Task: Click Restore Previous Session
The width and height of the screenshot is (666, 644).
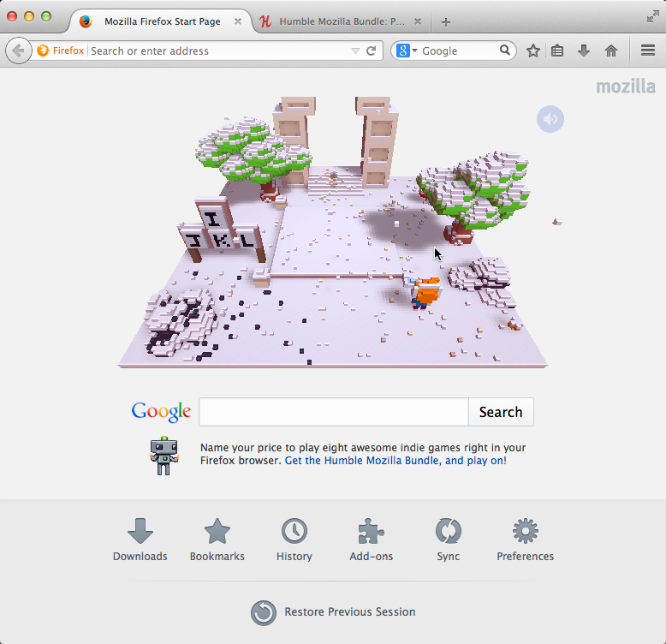Action: [x=333, y=612]
